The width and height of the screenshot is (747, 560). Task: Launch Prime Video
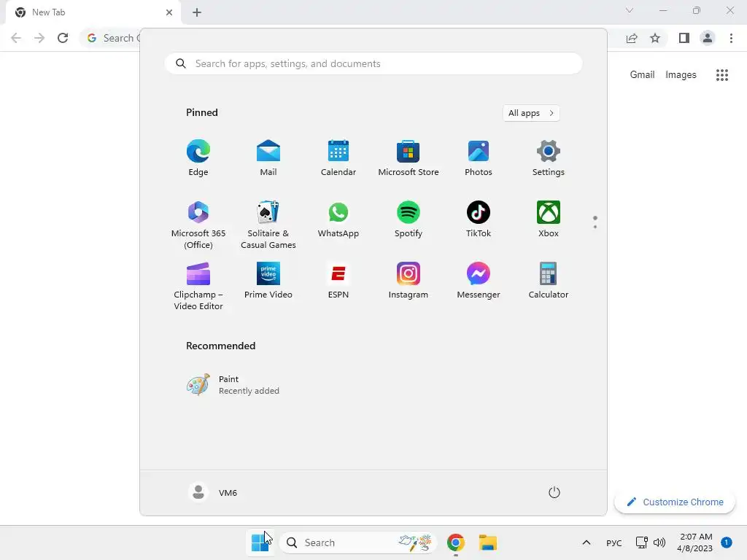(x=268, y=281)
